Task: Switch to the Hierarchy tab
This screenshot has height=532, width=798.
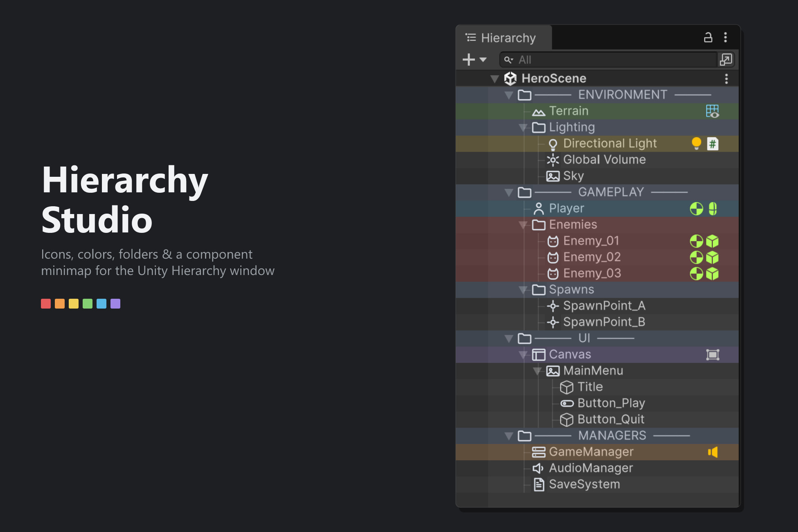Action: tap(504, 38)
